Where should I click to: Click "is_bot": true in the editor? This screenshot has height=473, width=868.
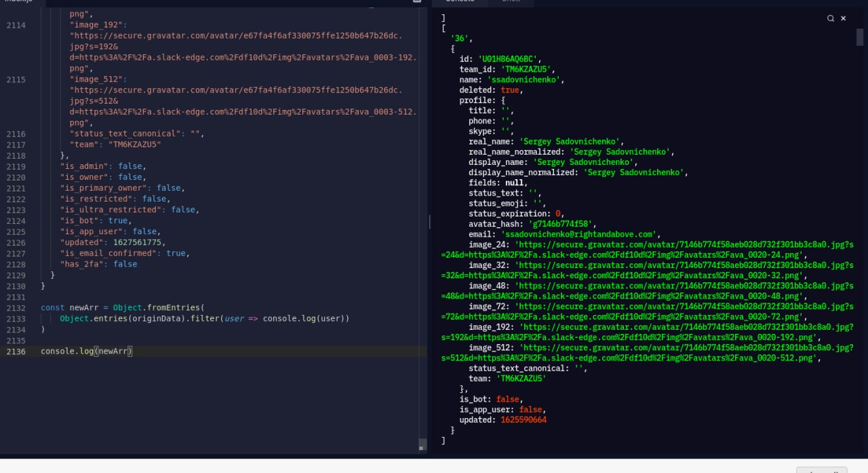click(x=96, y=221)
